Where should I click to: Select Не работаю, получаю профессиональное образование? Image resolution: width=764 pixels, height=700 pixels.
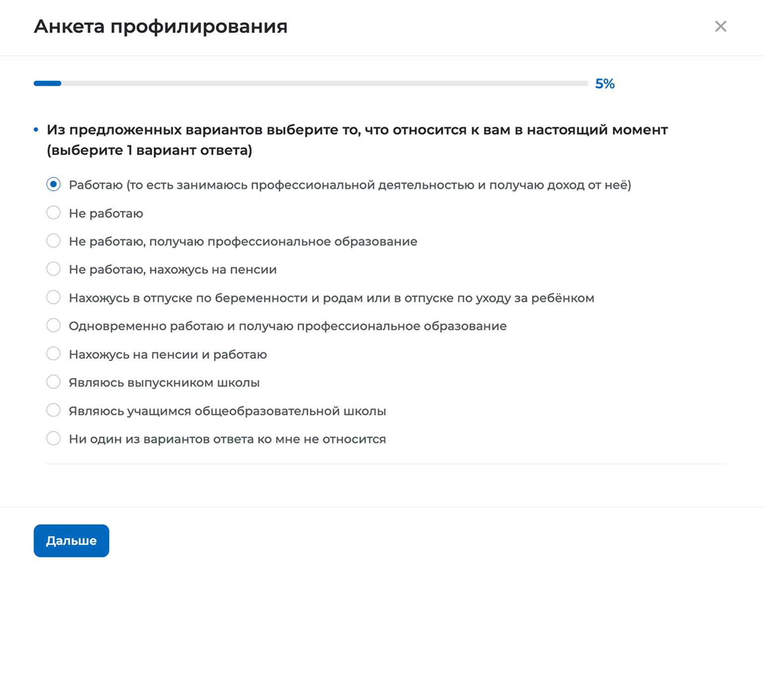(54, 241)
